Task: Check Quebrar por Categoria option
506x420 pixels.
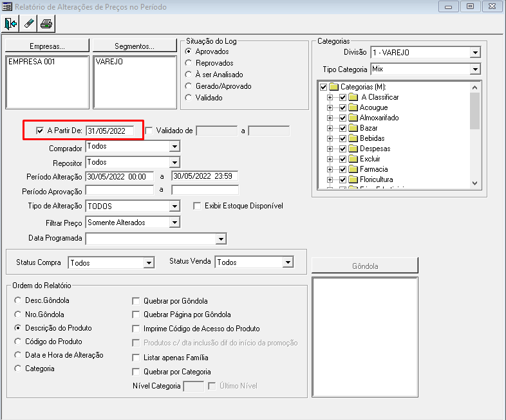Action: coord(136,372)
